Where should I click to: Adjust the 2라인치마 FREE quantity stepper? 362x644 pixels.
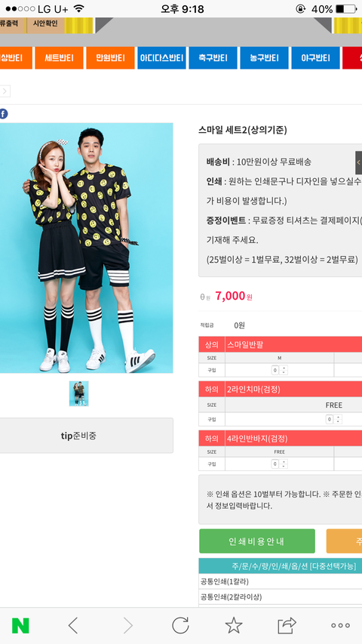click(x=333, y=419)
